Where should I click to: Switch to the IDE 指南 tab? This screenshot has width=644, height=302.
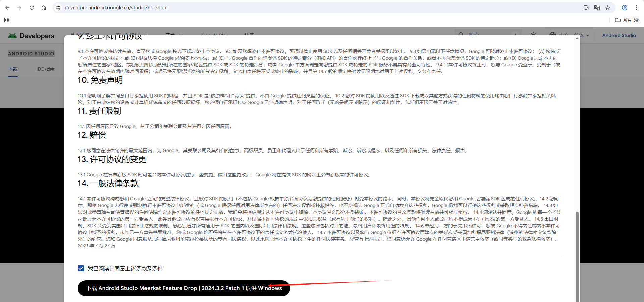[x=45, y=69]
